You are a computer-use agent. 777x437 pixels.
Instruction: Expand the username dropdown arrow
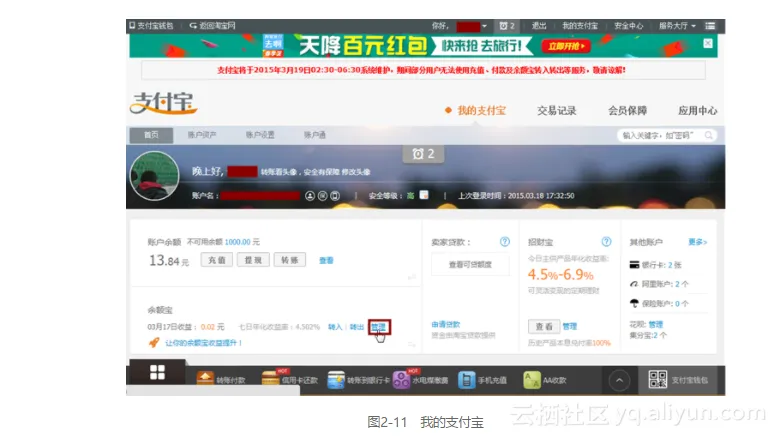click(x=484, y=26)
